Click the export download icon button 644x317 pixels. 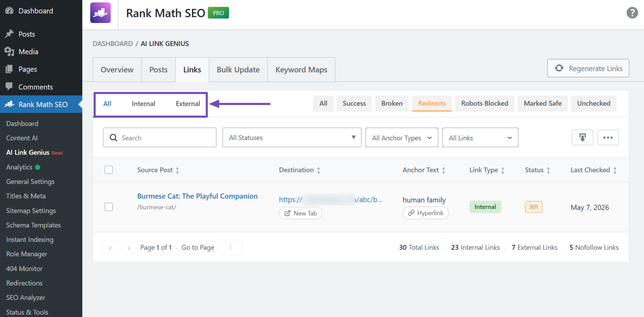(x=582, y=138)
